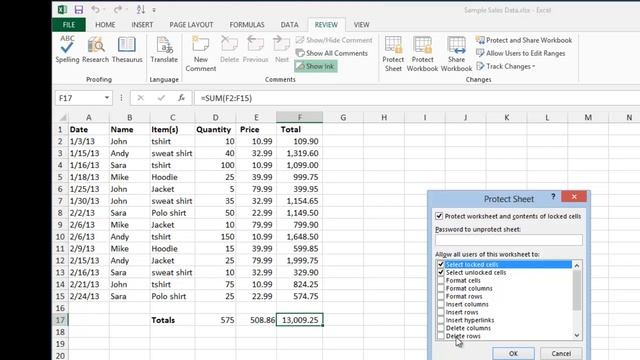
Task: Run the Spelling check
Action: coord(67,49)
